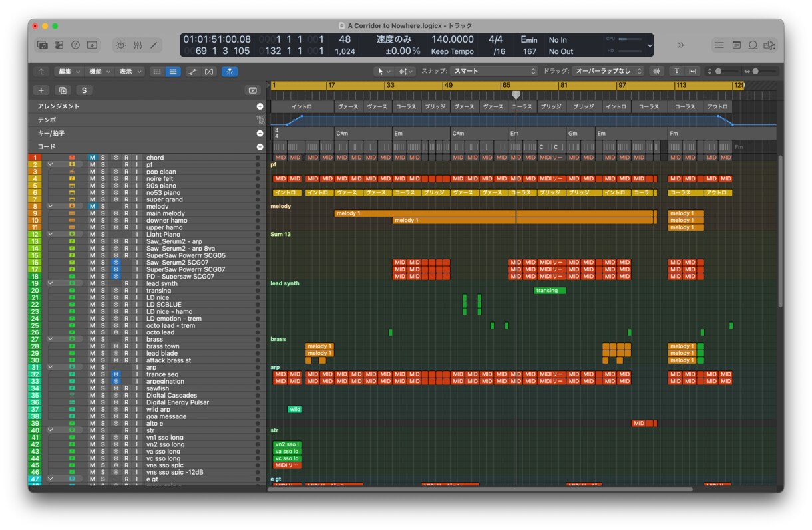Open the Loop Browser icon

pyautogui.click(x=753, y=45)
